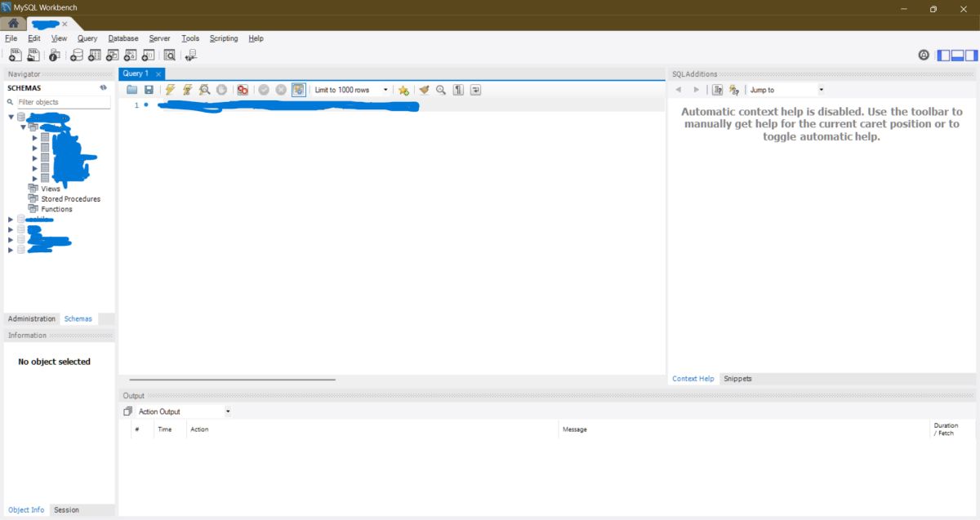Beautify the SQL with the broom icon

[424, 90]
